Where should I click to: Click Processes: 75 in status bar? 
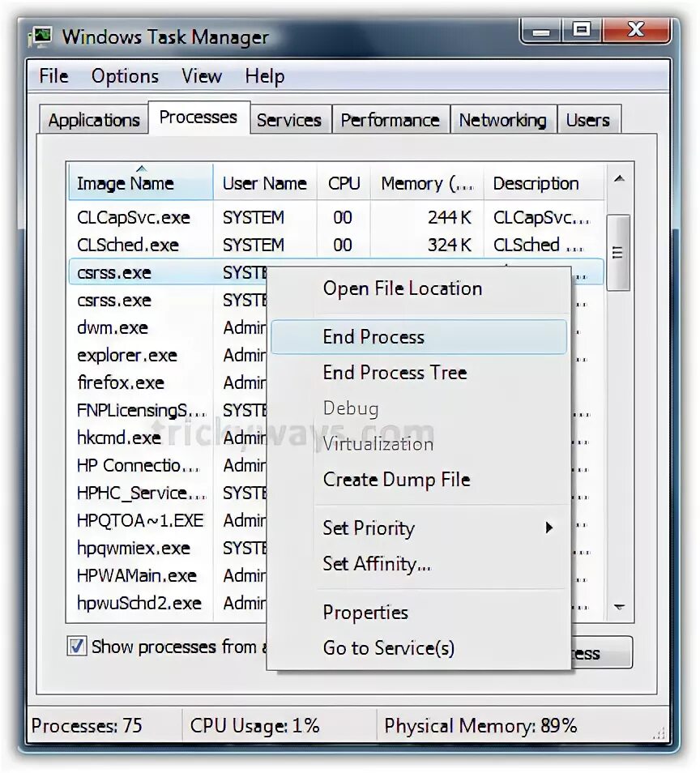click(x=86, y=726)
